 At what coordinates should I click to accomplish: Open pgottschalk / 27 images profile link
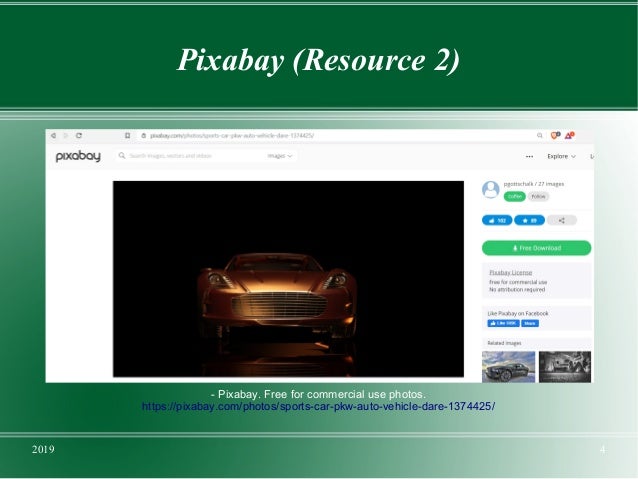534,184
